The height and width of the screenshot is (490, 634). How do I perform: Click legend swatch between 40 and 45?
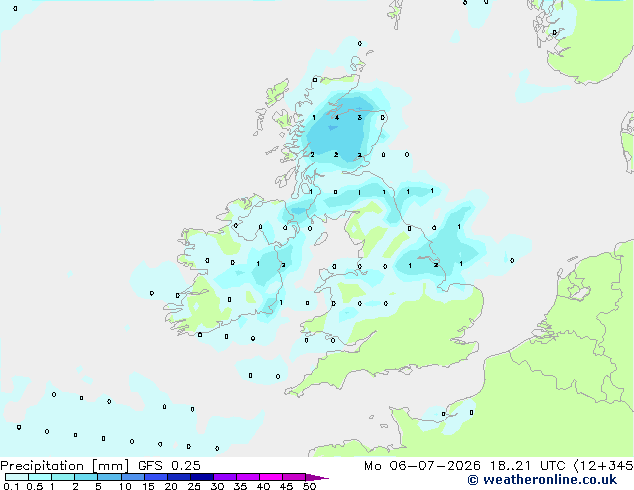(x=271, y=477)
